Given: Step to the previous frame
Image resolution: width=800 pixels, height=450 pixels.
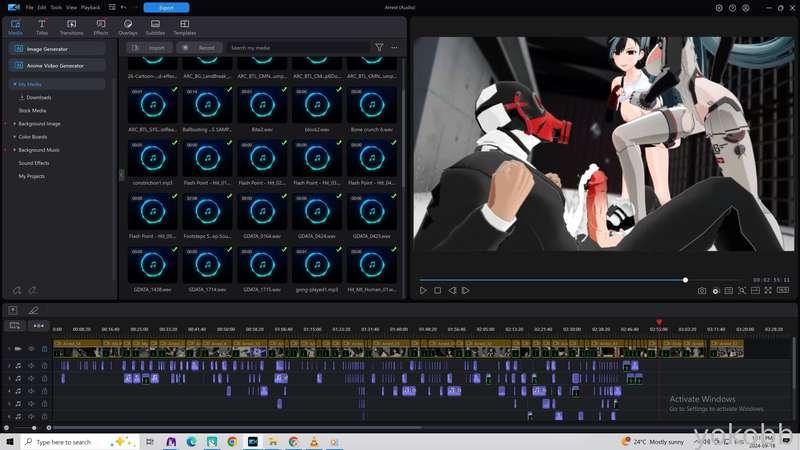Looking at the screenshot, I should (452, 290).
